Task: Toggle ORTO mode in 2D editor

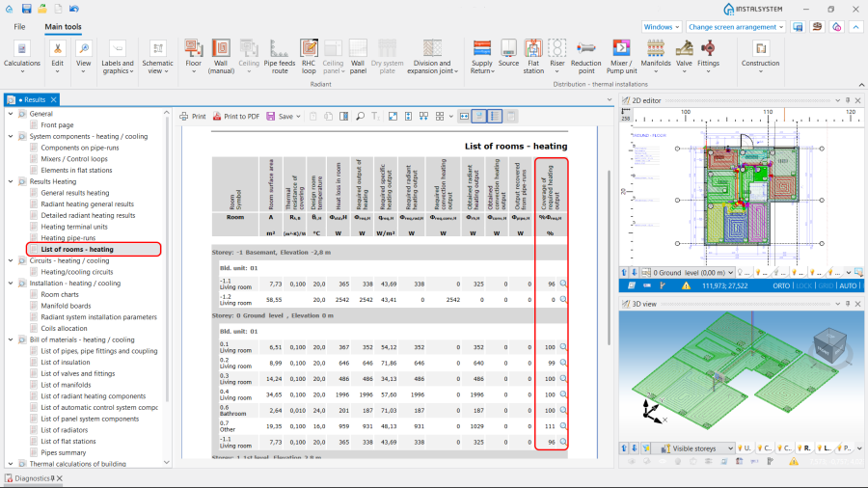Action: [782, 286]
